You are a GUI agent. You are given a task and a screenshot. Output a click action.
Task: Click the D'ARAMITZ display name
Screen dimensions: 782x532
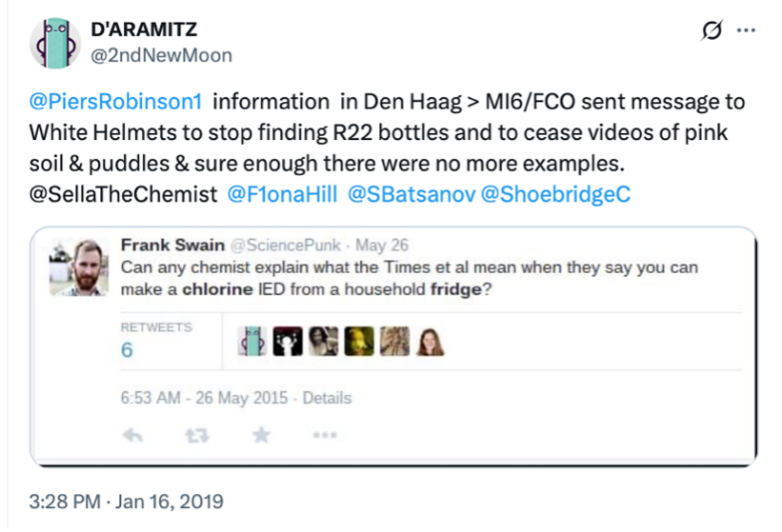(x=144, y=30)
